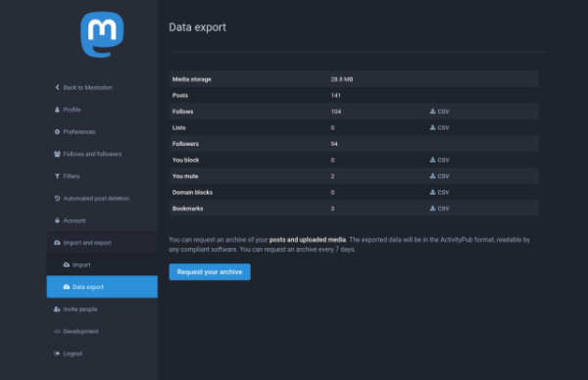Click download icon in Follows row

point(432,111)
